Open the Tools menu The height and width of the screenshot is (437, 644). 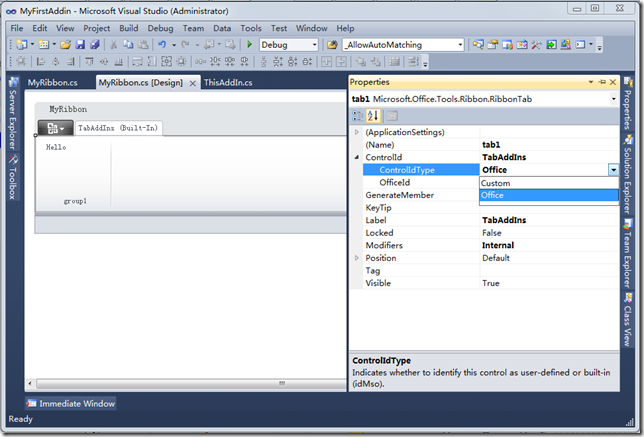(251, 28)
